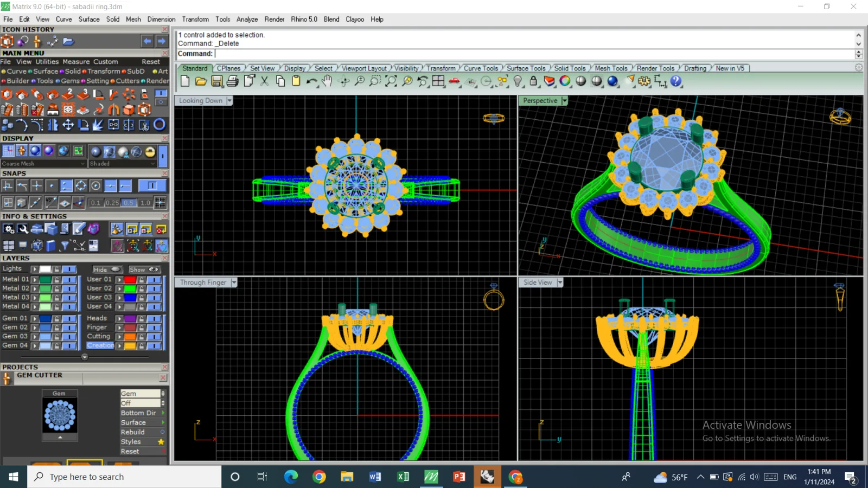Viewport: 868px width, 488px height.
Task: Click the Show eye button in Layers
Action: (144, 269)
